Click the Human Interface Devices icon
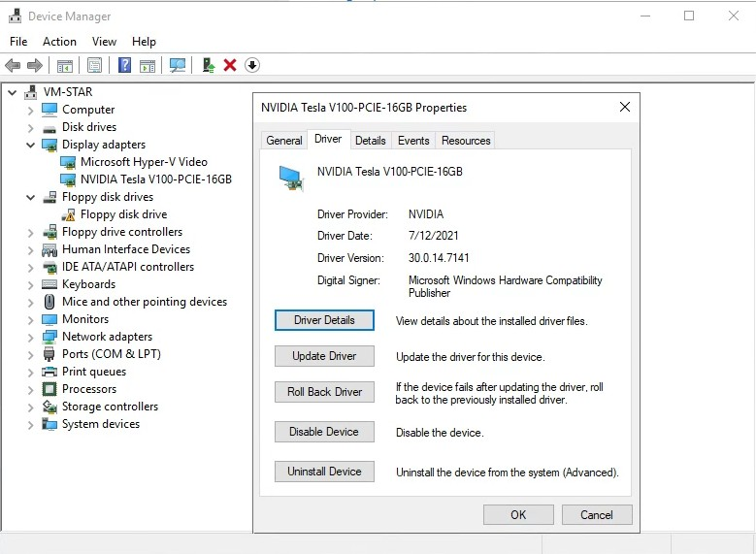 point(49,249)
